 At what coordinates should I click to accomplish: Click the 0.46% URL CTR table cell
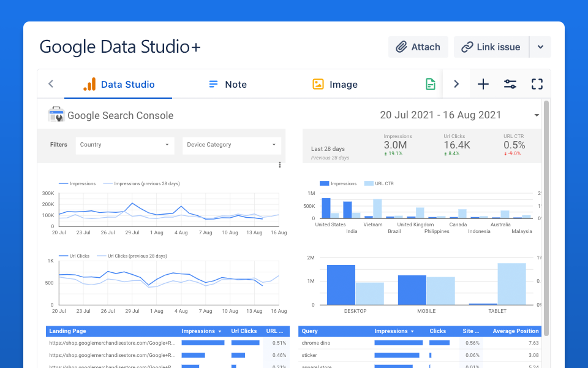click(279, 355)
